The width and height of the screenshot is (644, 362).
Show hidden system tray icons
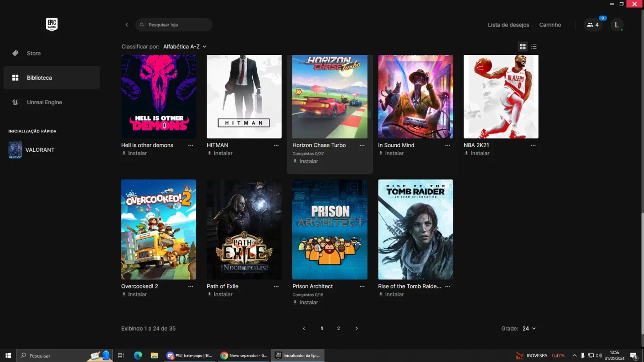pos(574,355)
